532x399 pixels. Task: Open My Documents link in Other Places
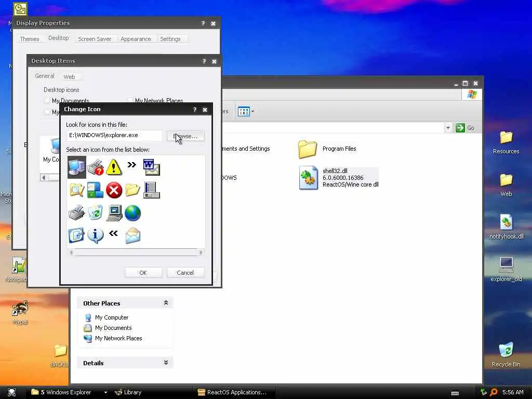pos(108,328)
